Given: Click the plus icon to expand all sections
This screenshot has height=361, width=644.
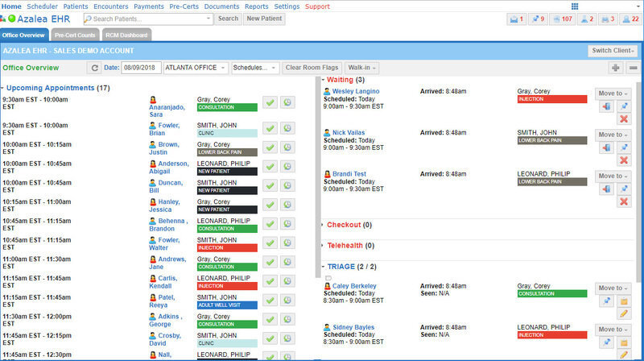Looking at the screenshot, I should [616, 68].
